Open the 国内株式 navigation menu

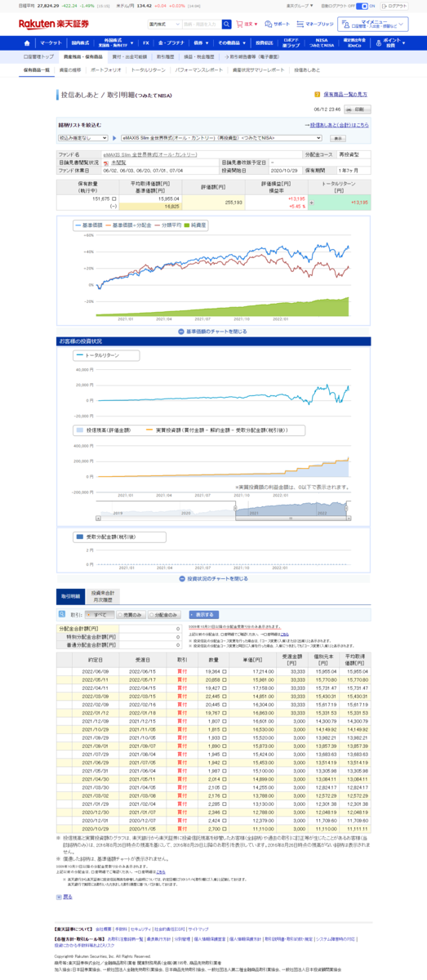[x=80, y=42]
